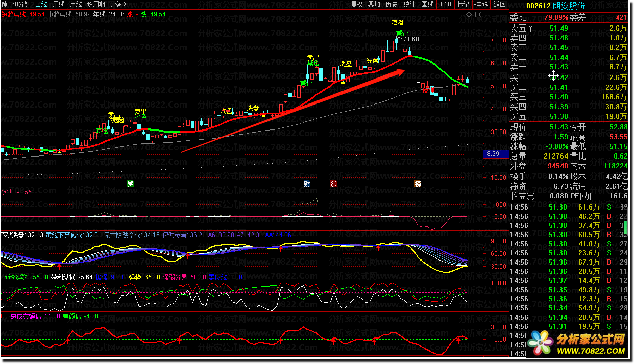Viewport: 635px width, 364px height.
Task: Click -自选 to remove from watchlist
Action: click(481, 4)
